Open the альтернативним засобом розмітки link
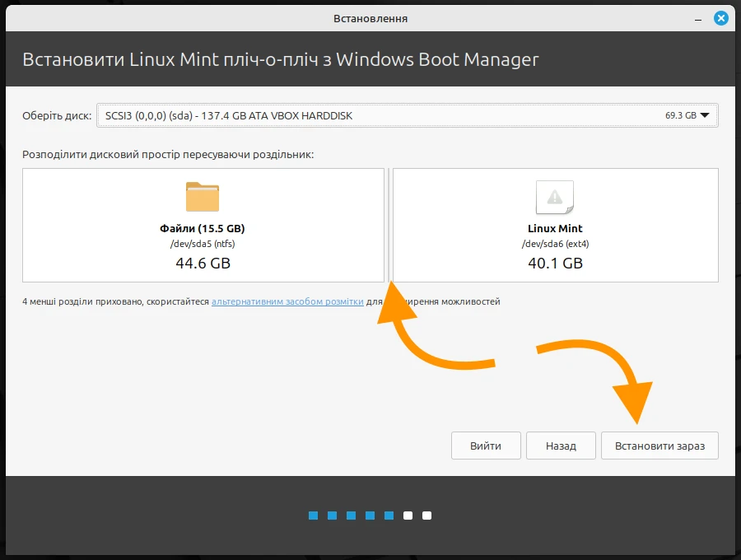 coord(287,301)
